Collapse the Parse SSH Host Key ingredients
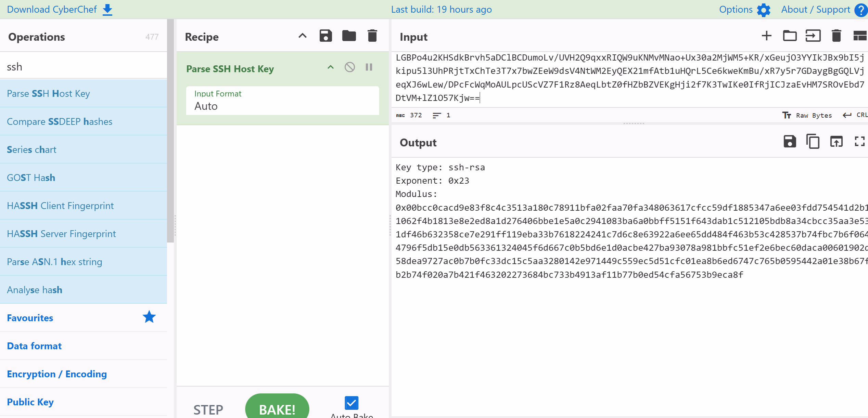The image size is (868, 418). (x=330, y=67)
